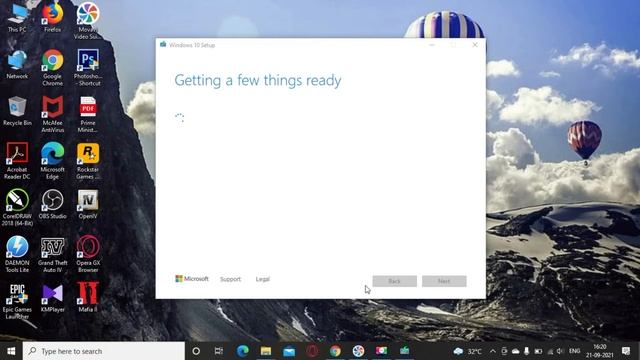Image resolution: width=640 pixels, height=360 pixels.
Task: Launch the Mafia II desktop shortcut
Action: coord(88,298)
